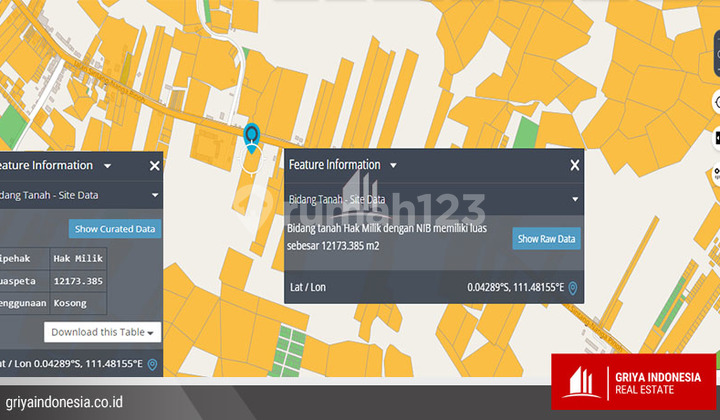
Task: Click the Show Raw Data button
Action: [546, 239]
